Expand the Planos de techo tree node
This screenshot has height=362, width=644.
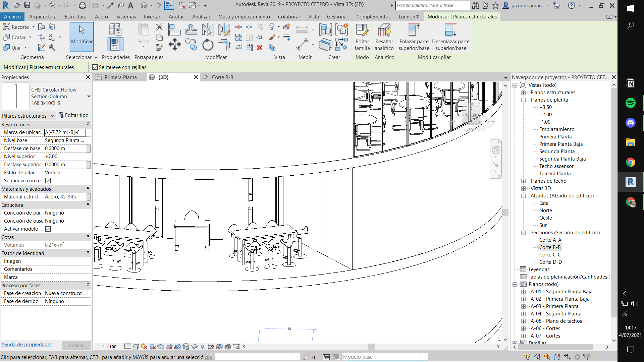[523, 181]
